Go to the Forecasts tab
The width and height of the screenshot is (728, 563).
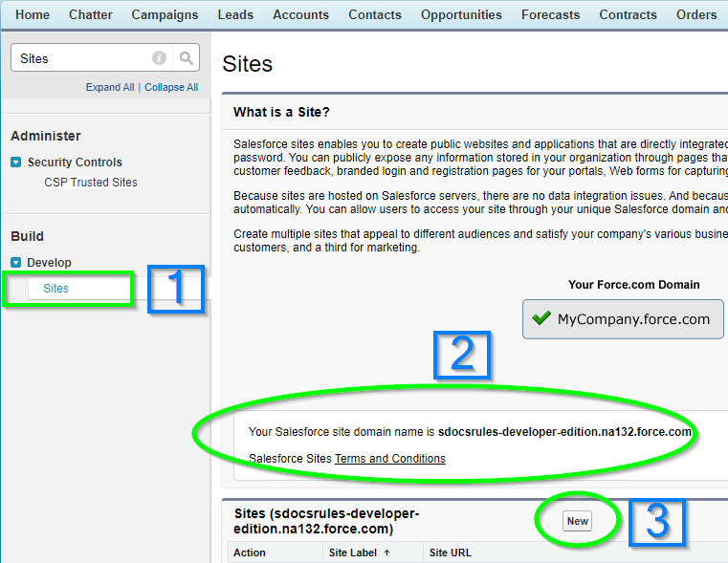point(551,15)
